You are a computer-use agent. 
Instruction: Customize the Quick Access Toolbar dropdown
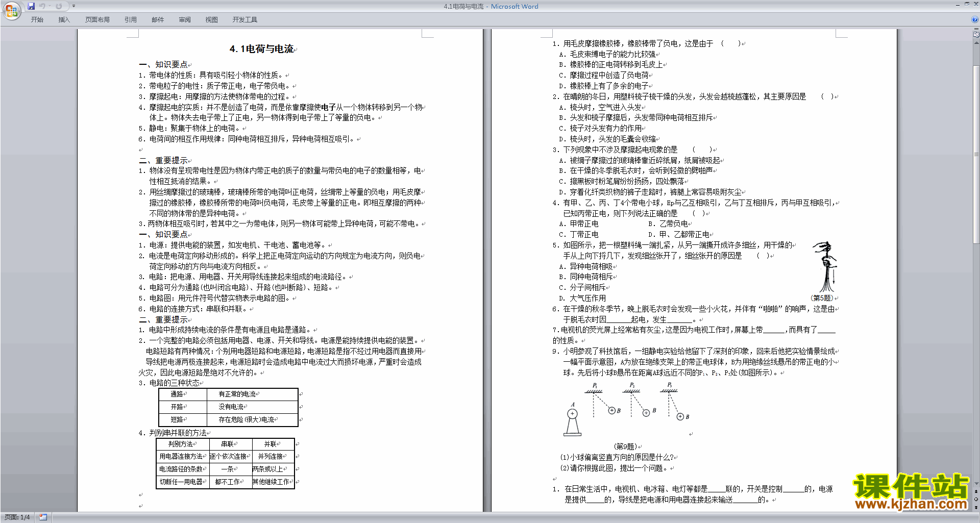(73, 6)
